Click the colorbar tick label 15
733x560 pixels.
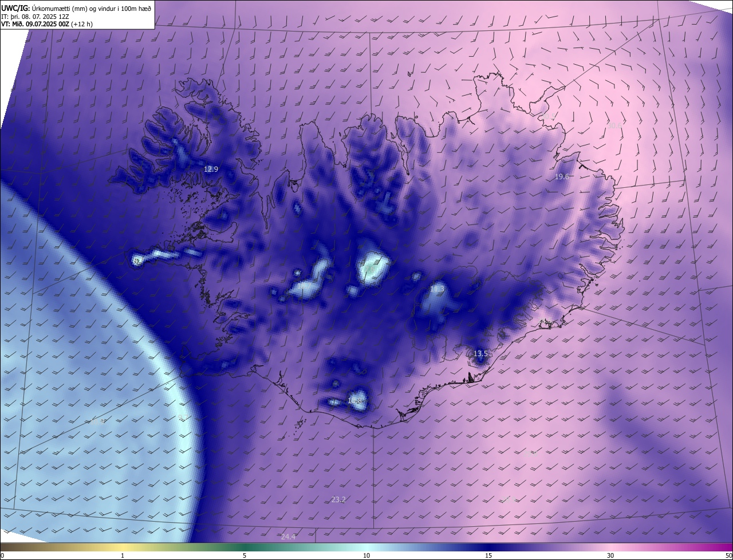488,555
